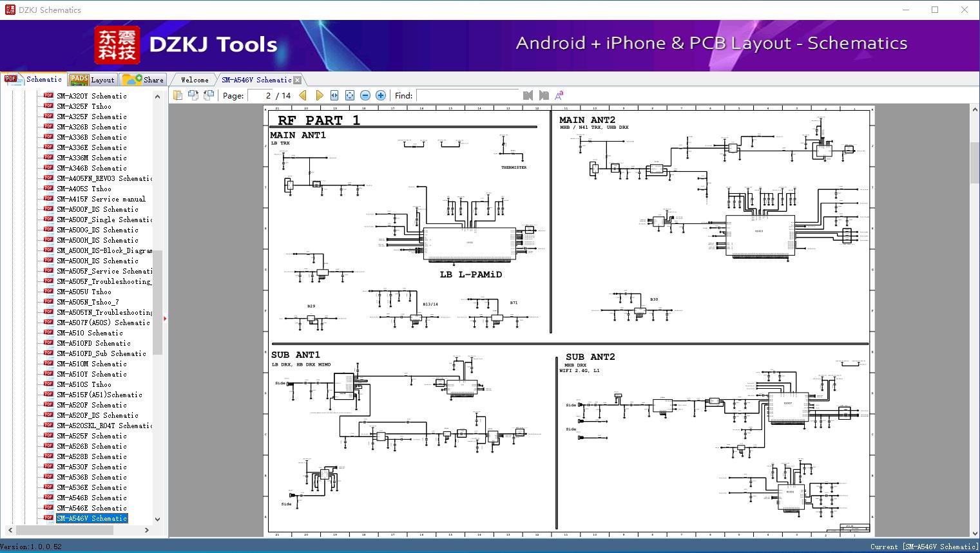Click the tree horizontal scroll left arrow
This screenshot has height=553, width=980.
coord(9,530)
